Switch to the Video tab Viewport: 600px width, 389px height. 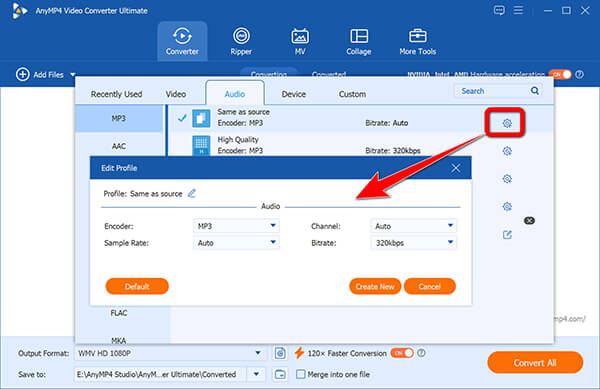click(x=176, y=94)
